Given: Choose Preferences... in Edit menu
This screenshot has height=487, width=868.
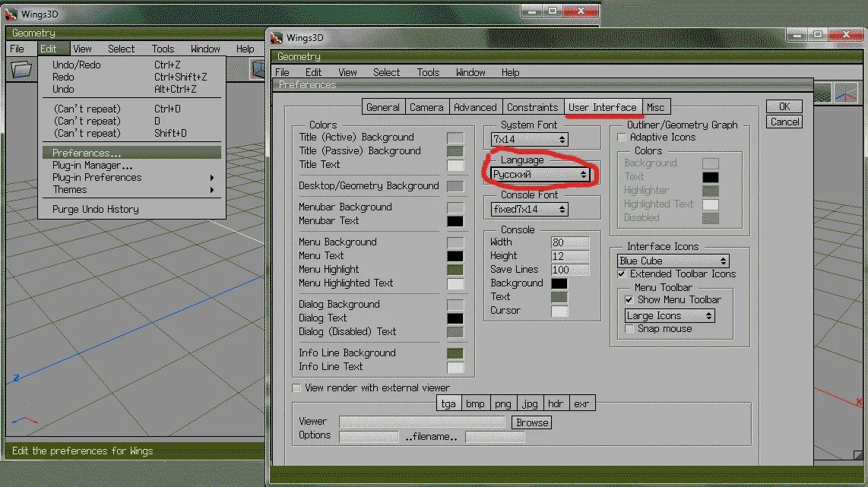Looking at the screenshot, I should [131, 153].
